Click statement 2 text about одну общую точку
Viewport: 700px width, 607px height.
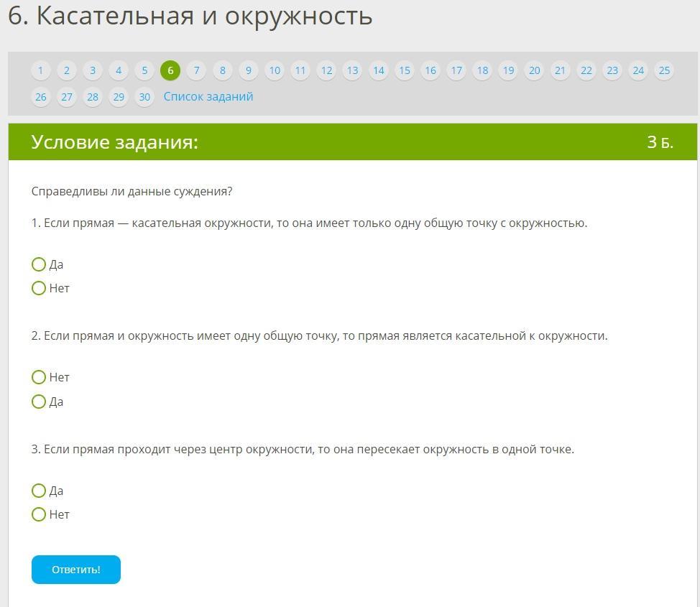click(320, 335)
